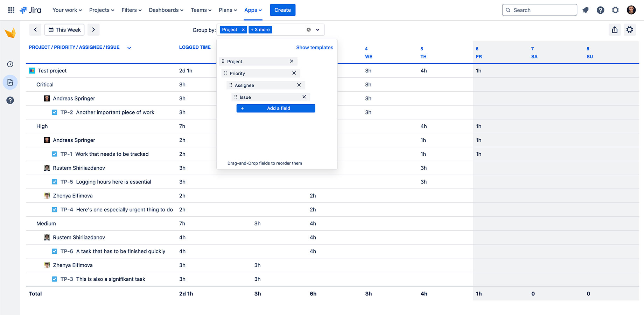644x315 pixels.
Task: Expand the Project/Priority/Assignee/Issue column chevron
Action: 129,48
